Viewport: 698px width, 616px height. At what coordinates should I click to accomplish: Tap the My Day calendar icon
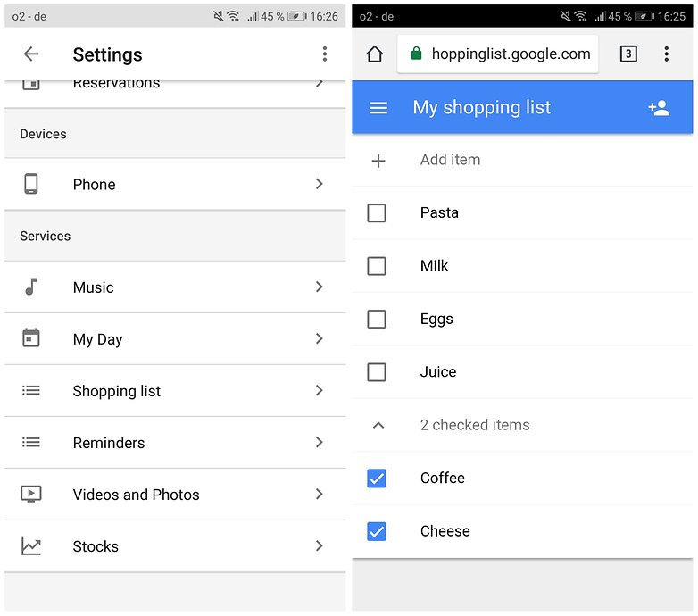point(30,337)
